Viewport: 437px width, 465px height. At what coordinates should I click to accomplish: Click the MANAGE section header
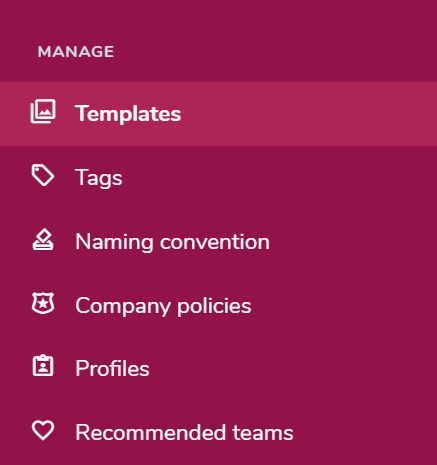[76, 52]
